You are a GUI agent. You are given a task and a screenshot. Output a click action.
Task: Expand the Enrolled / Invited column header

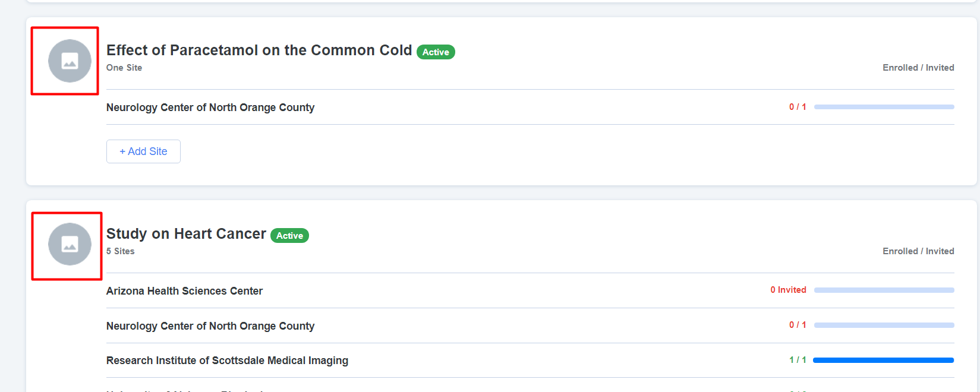tap(918, 67)
